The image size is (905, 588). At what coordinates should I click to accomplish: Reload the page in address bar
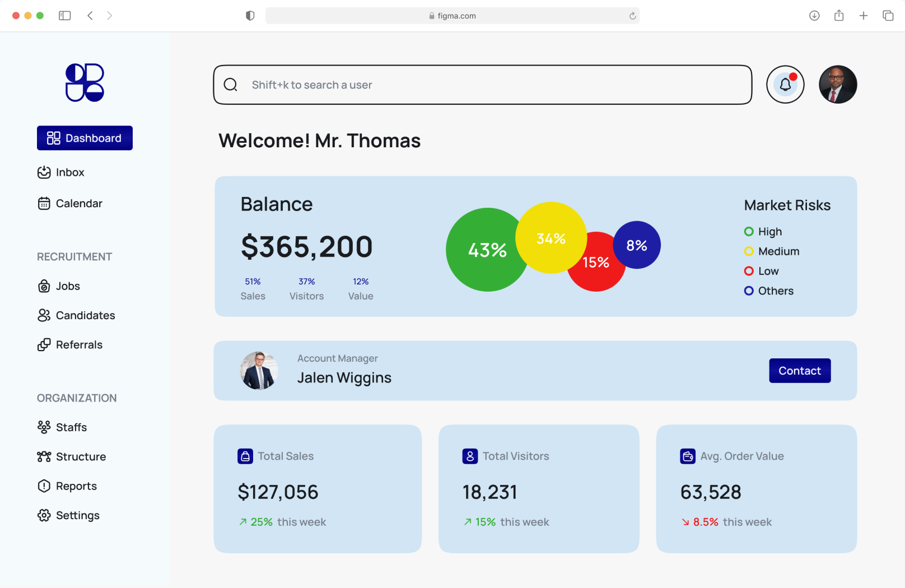tap(632, 16)
